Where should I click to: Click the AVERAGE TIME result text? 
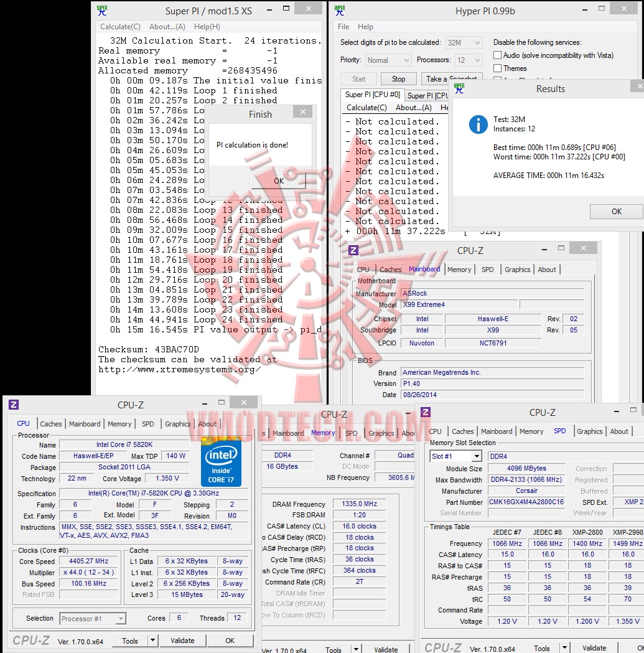pos(549,176)
